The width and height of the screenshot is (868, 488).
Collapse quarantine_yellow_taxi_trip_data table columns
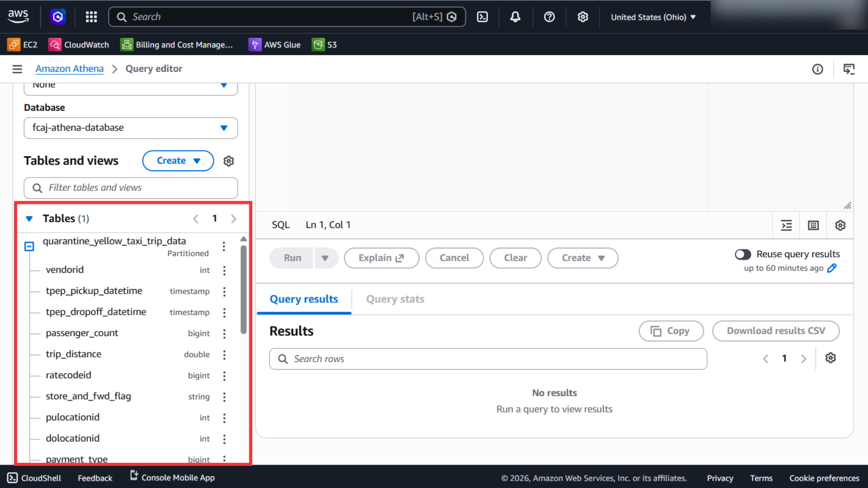29,246
